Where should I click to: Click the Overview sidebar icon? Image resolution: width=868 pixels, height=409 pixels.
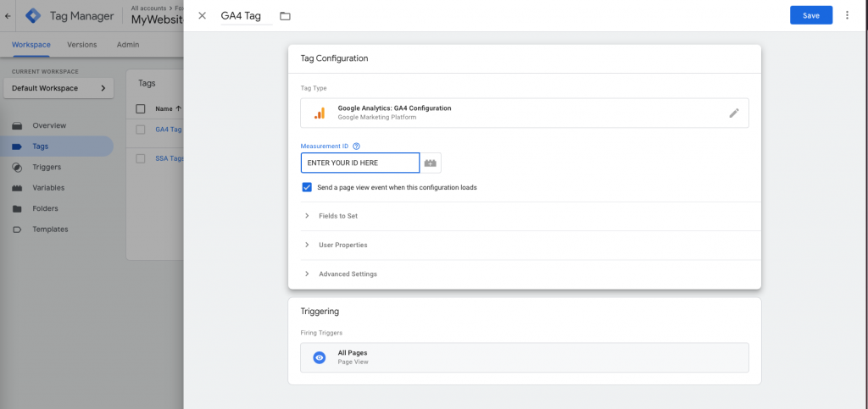pos(17,125)
